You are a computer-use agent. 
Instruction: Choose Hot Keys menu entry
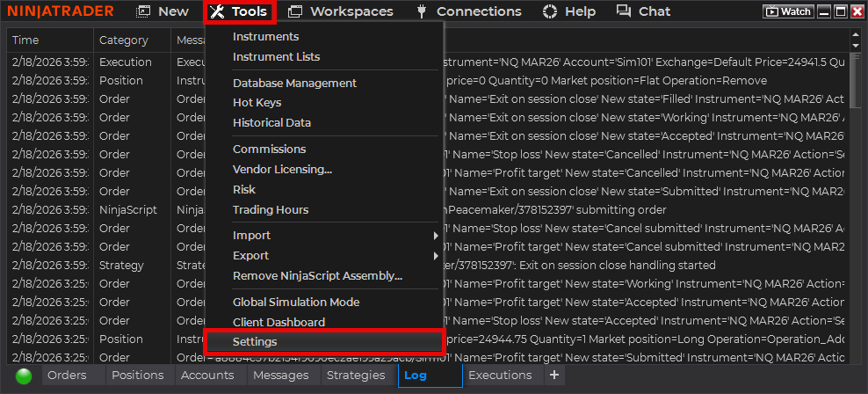(x=257, y=103)
